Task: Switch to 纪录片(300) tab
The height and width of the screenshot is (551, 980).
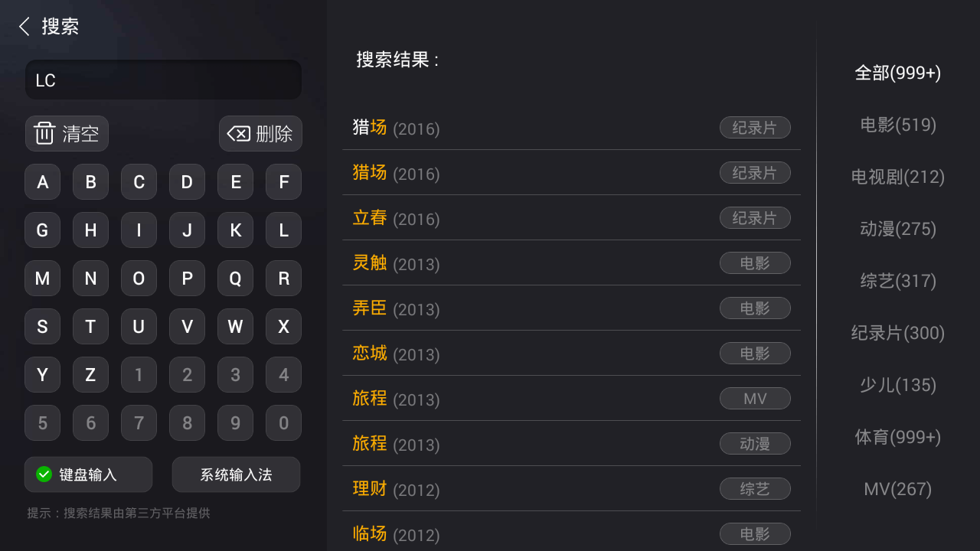Action: tap(897, 333)
